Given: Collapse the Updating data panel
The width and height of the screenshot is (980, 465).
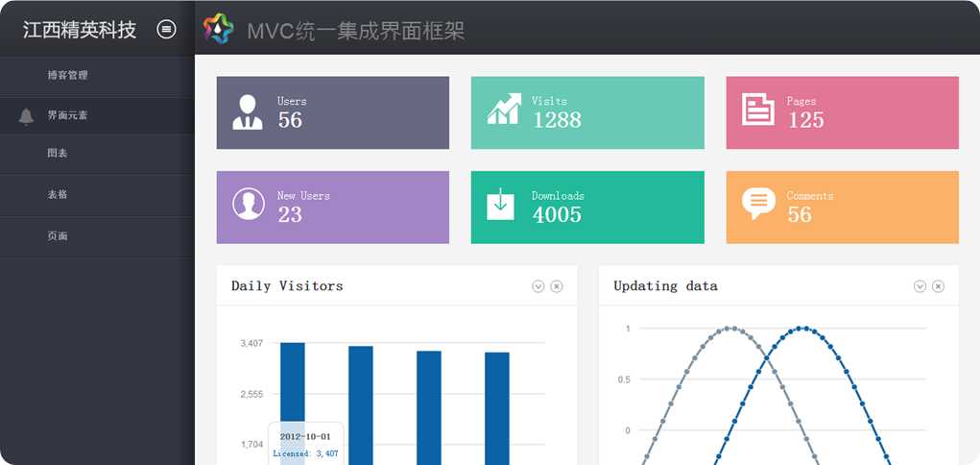Looking at the screenshot, I should [920, 286].
